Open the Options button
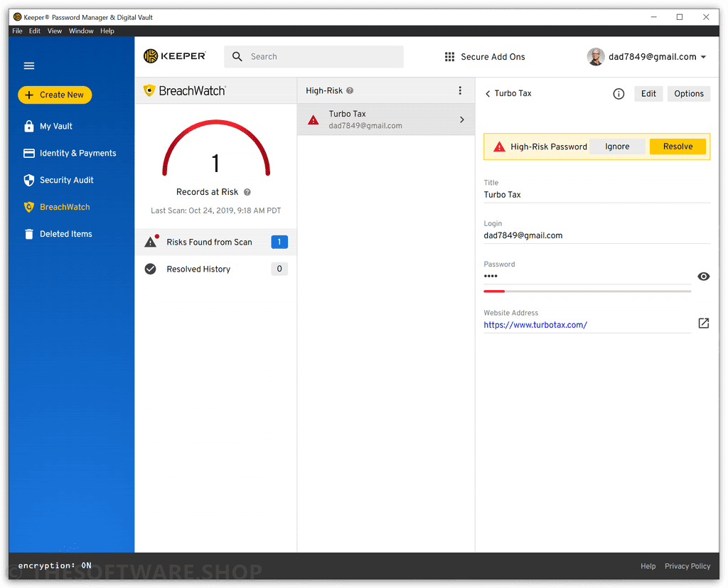Screen dimensions: 728x588 coord(688,94)
